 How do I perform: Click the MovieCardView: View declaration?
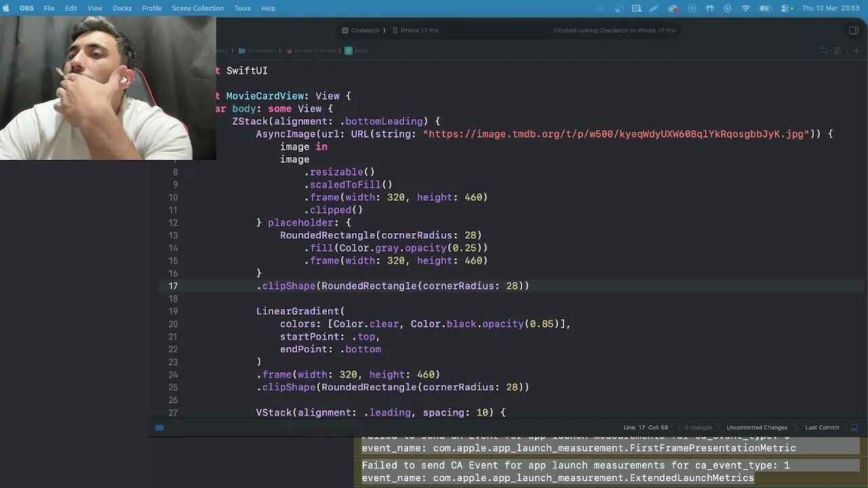[288, 96]
